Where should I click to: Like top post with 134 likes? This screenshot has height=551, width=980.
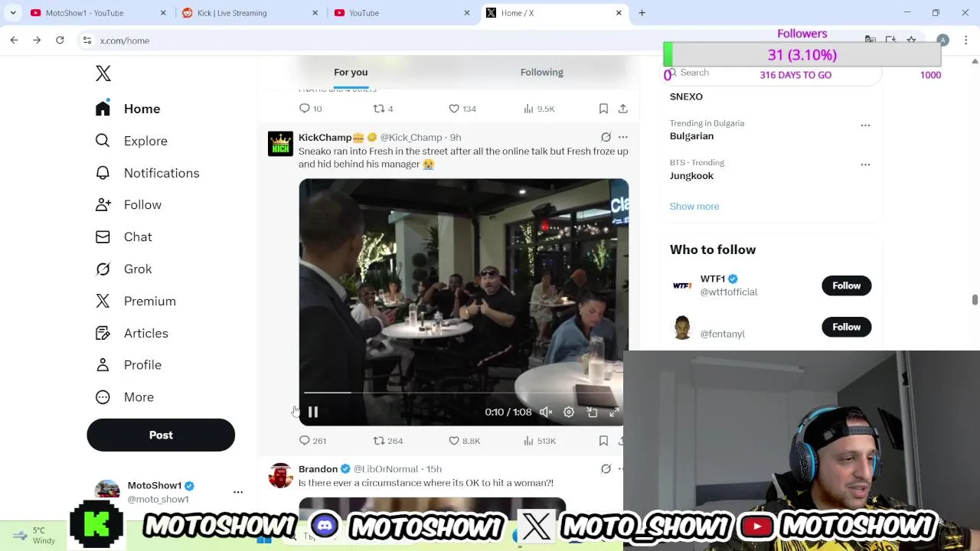[x=462, y=109]
